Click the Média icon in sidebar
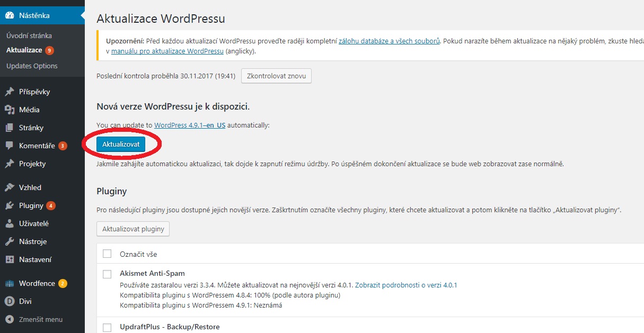Viewport: 644px width, 333px height. 10,110
